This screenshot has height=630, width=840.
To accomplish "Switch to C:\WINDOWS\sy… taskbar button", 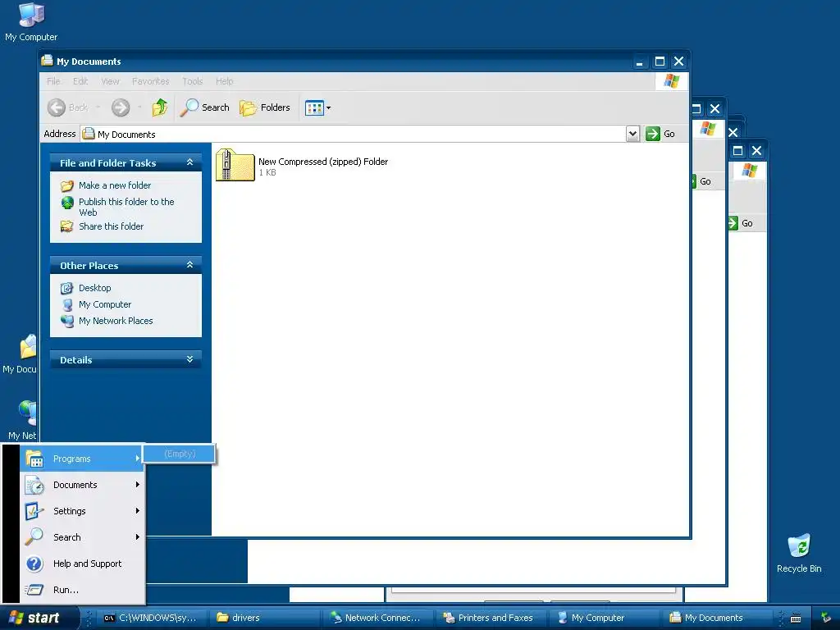I will pyautogui.click(x=150, y=618).
